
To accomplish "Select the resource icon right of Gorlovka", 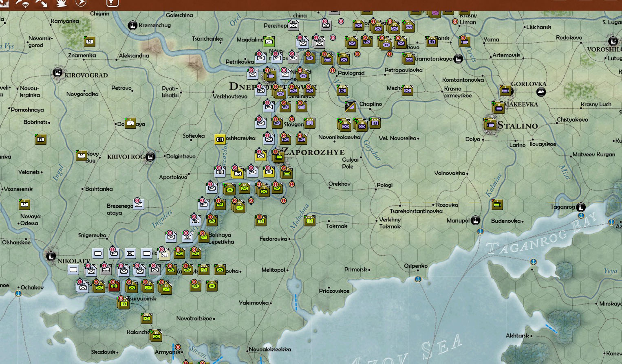I will pyautogui.click(x=541, y=92).
